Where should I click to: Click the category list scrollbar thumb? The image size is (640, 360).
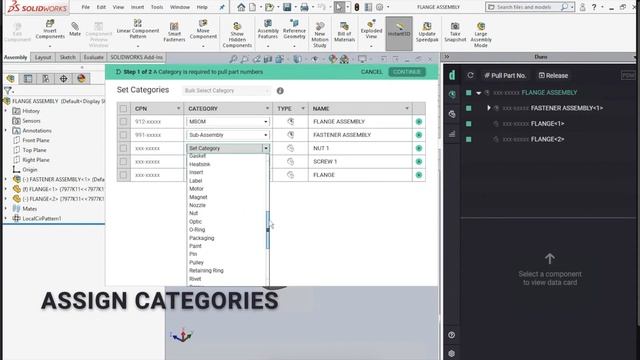click(268, 230)
